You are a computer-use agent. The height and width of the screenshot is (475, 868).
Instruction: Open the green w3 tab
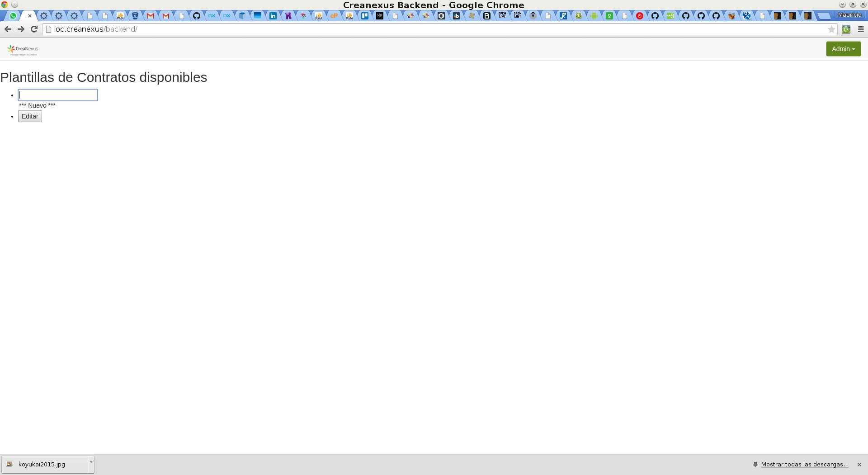670,16
